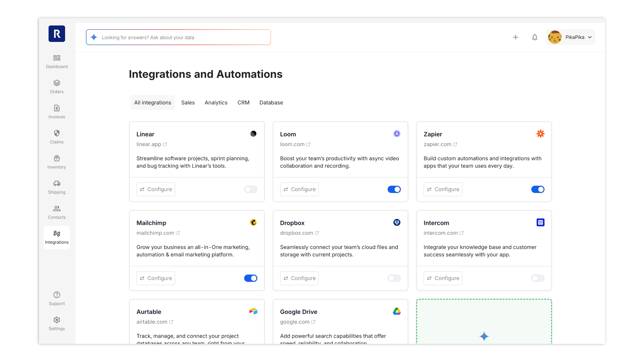This screenshot has height=362, width=644.
Task: Visit the zapier.com link
Action: click(x=440, y=144)
